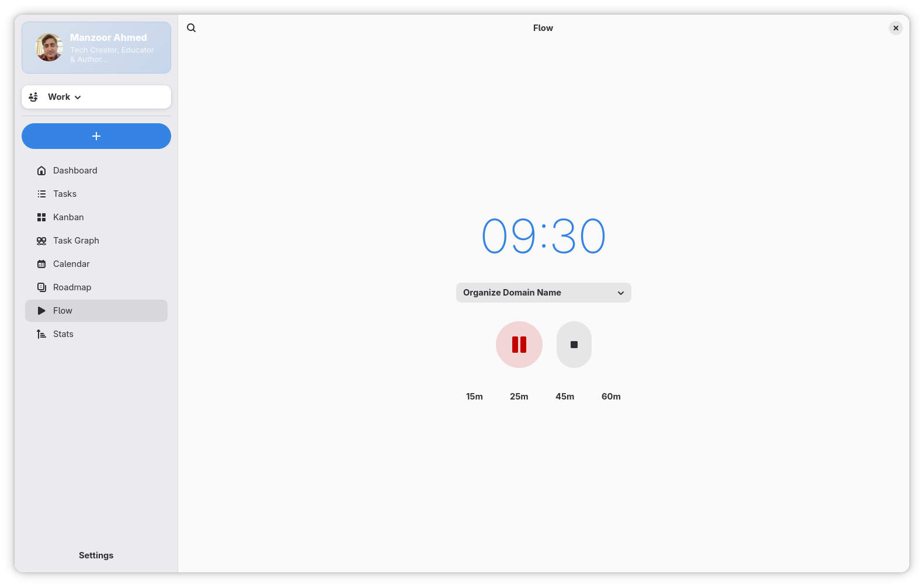Click the 09:30 timer display
This screenshot has width=924, height=587.
point(543,237)
